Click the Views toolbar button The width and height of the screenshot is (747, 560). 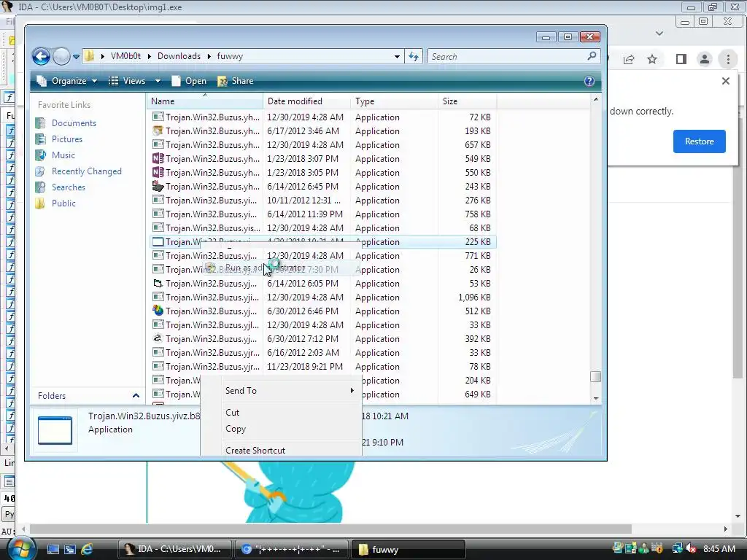click(x=127, y=81)
